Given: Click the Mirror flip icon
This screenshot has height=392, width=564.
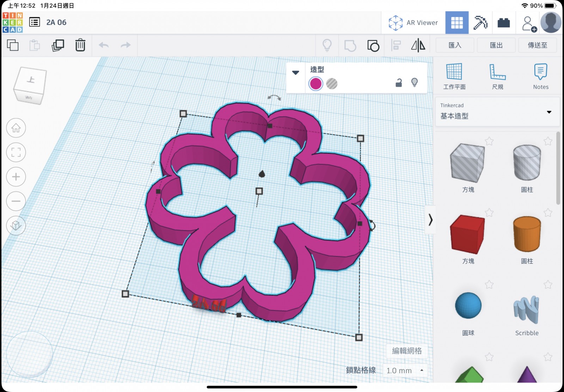Looking at the screenshot, I should [x=418, y=45].
